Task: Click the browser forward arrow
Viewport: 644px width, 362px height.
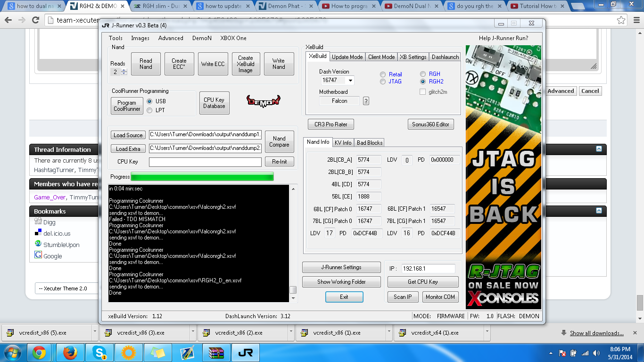Action: [x=22, y=20]
